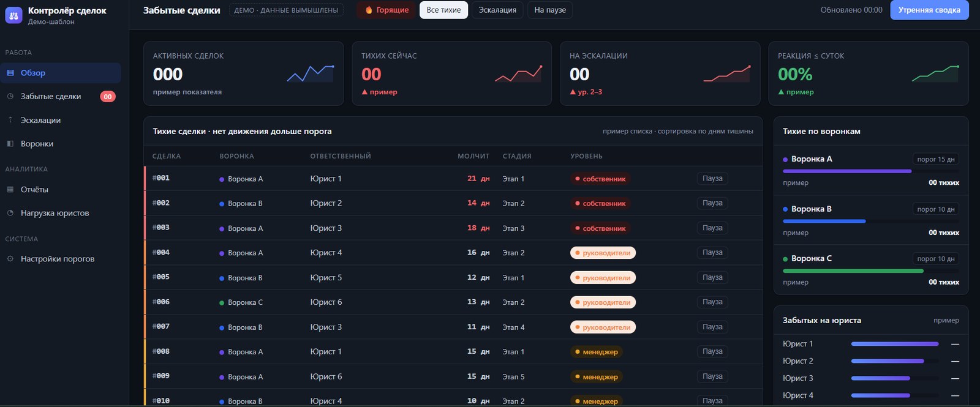Image resolution: width=980 pixels, height=407 pixels.
Task: Click Этап 4 in row #007
Action: click(513, 327)
